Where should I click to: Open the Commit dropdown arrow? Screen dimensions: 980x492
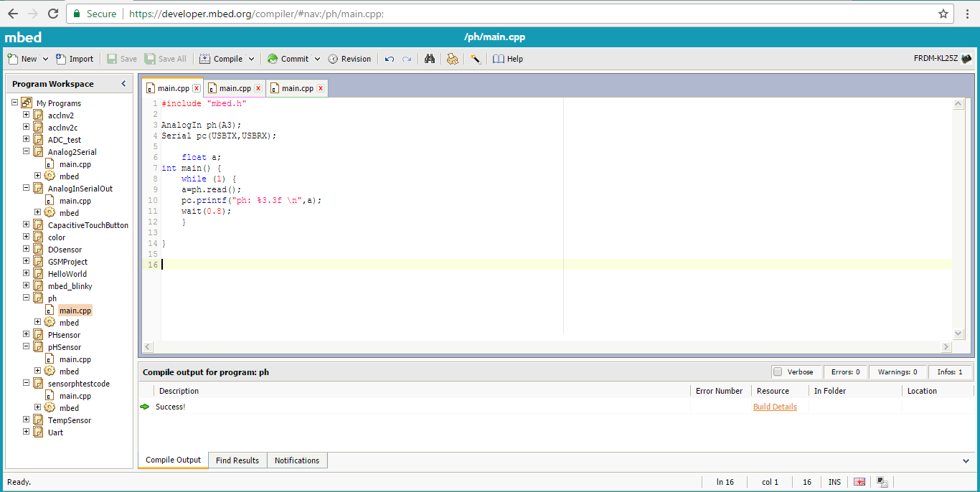click(x=317, y=59)
